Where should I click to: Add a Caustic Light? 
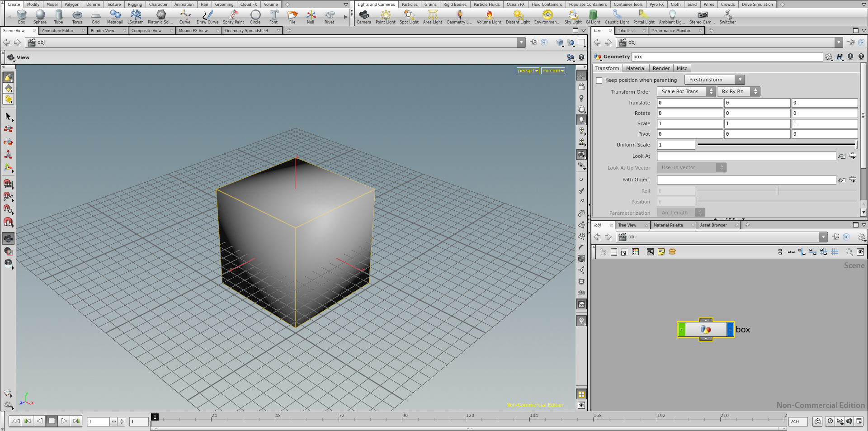tap(617, 17)
